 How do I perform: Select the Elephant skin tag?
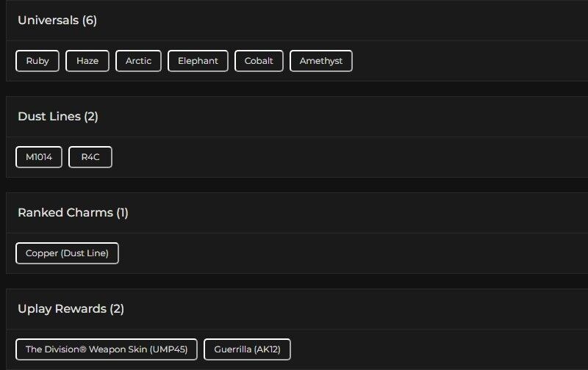point(198,61)
